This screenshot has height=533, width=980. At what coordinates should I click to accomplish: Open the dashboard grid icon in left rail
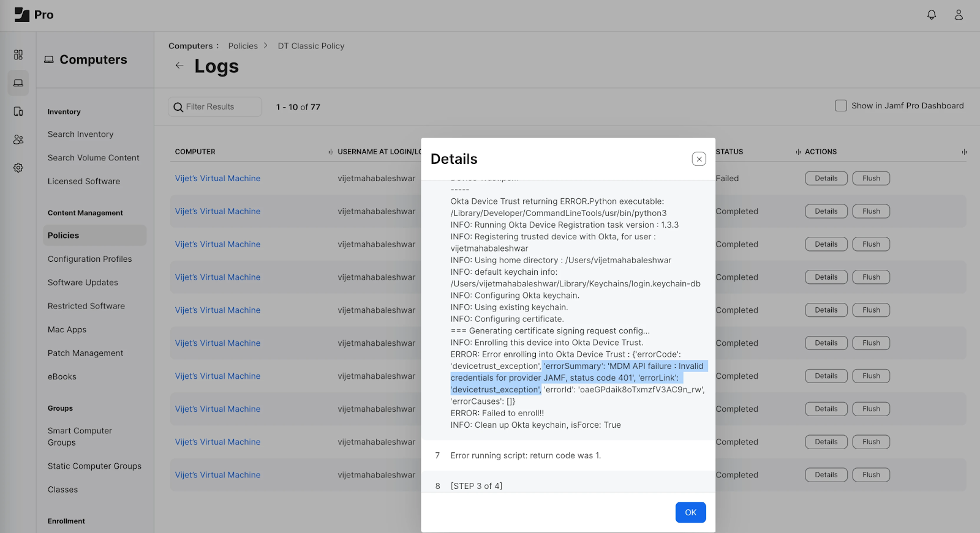coord(18,55)
